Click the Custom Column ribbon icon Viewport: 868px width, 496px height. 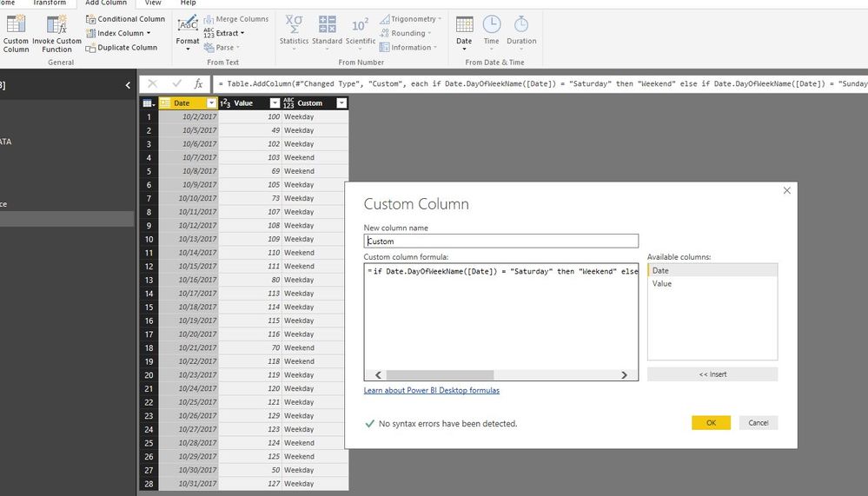pyautogui.click(x=16, y=34)
